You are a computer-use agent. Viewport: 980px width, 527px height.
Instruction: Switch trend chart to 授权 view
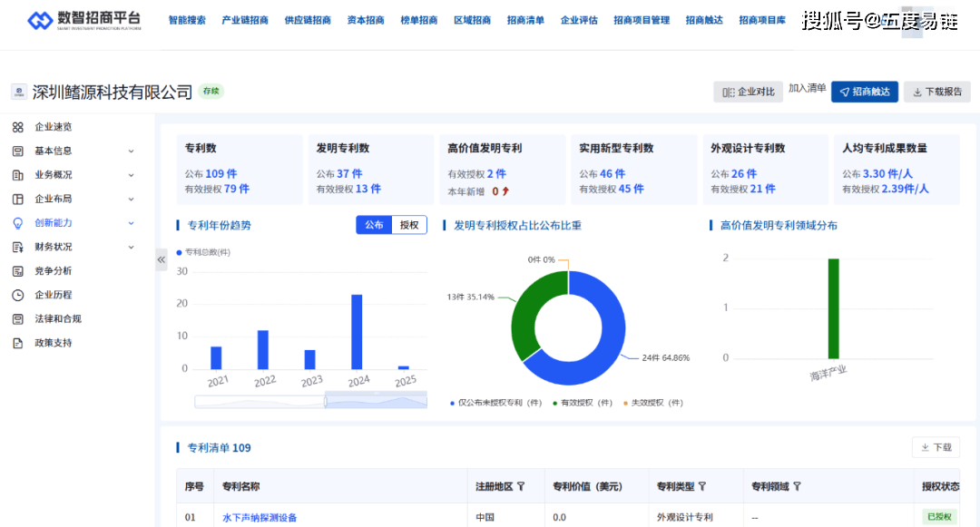(x=409, y=225)
